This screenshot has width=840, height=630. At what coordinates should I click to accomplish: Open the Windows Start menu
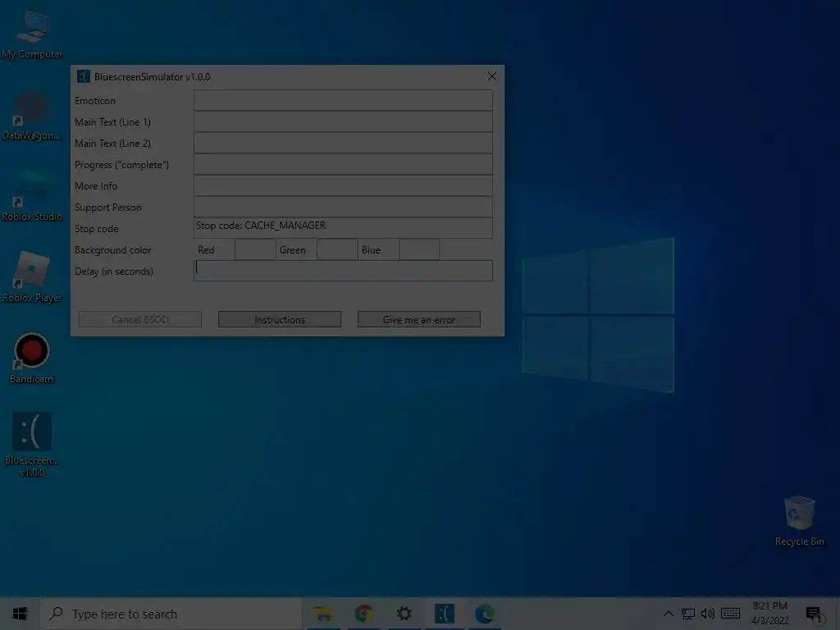click(20, 614)
